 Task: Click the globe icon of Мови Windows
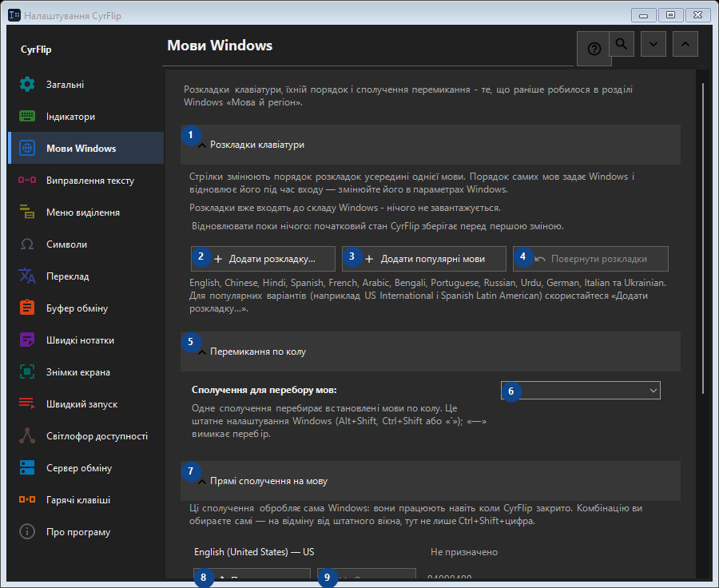[x=27, y=148]
